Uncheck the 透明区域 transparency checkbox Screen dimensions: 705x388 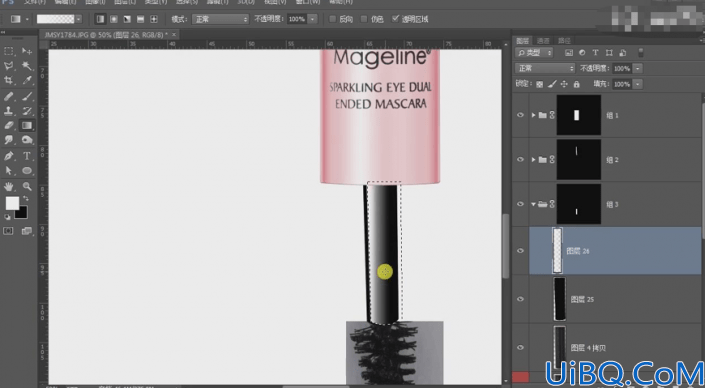point(395,19)
